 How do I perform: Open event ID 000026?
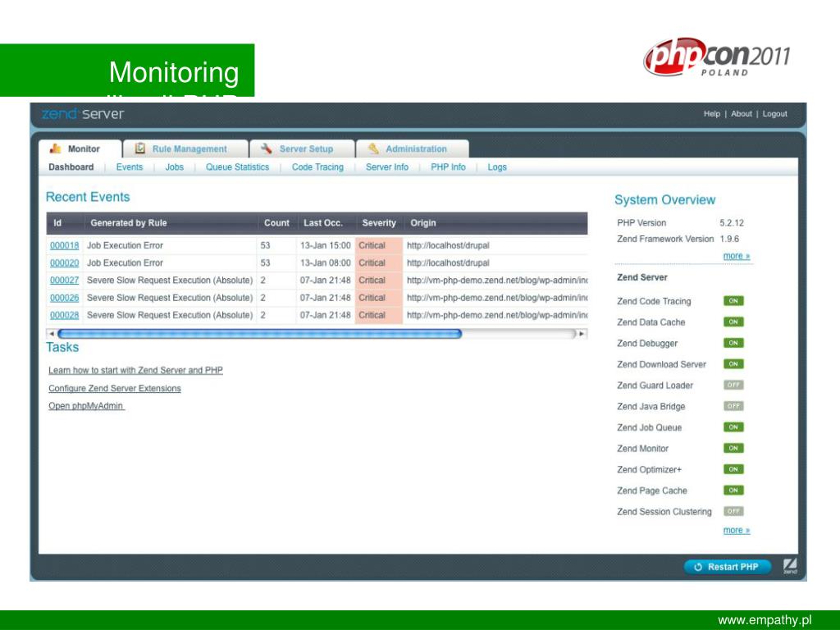(64, 298)
